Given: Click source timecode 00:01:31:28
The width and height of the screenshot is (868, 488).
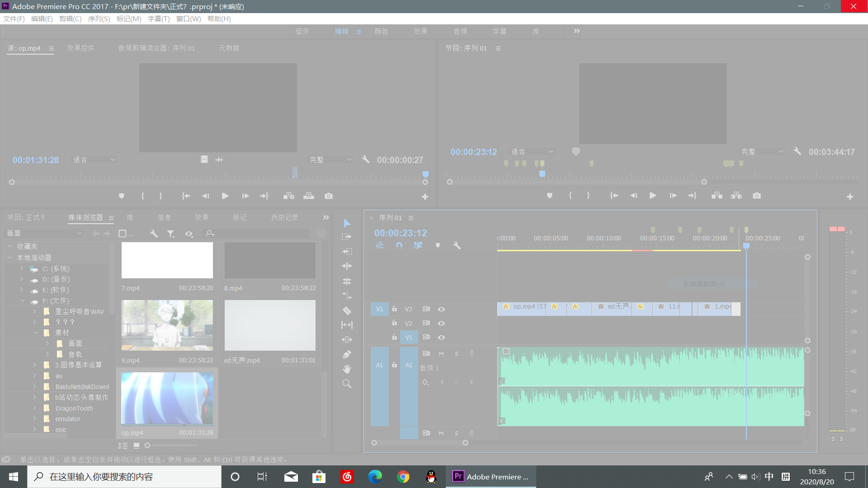Looking at the screenshot, I should pyautogui.click(x=36, y=160).
